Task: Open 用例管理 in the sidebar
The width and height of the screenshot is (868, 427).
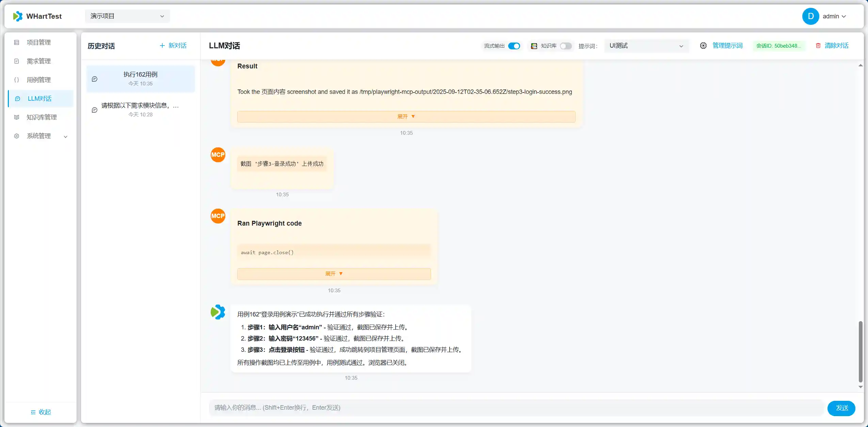Action: [x=39, y=80]
